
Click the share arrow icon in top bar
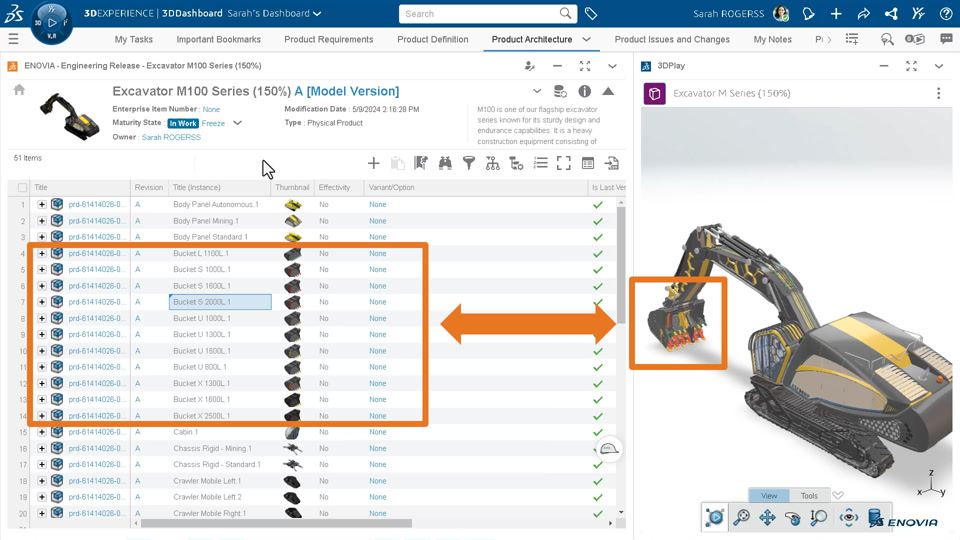point(863,13)
